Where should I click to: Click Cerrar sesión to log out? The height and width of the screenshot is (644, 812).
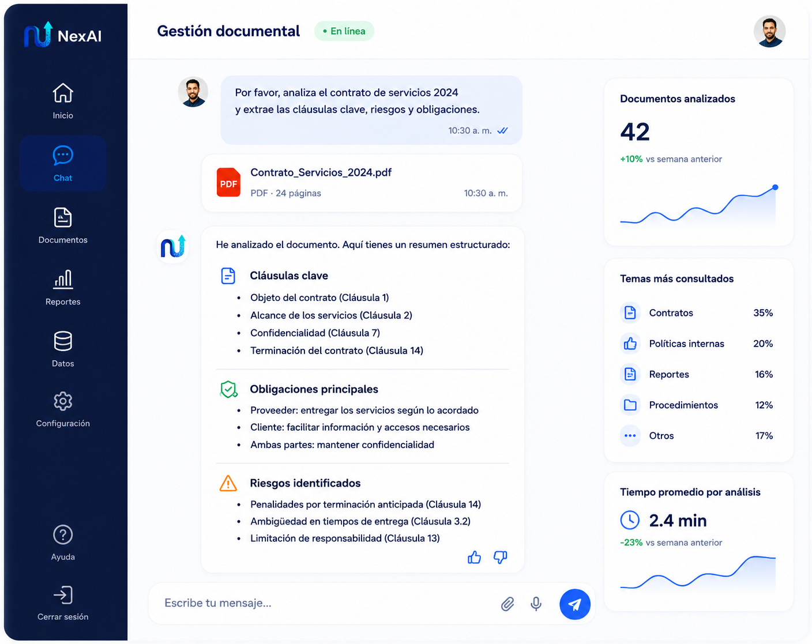[63, 603]
